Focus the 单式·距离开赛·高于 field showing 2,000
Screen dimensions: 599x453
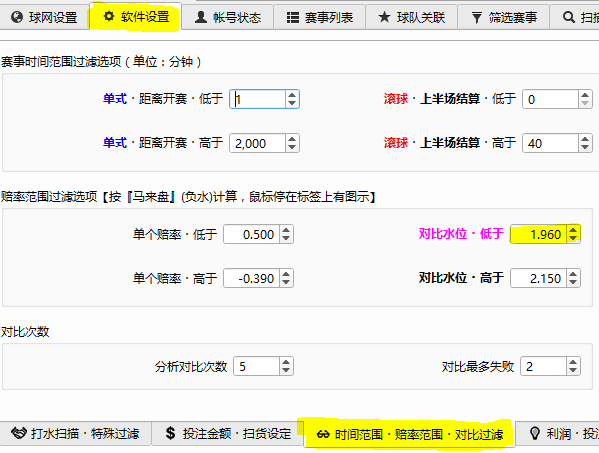(257, 143)
